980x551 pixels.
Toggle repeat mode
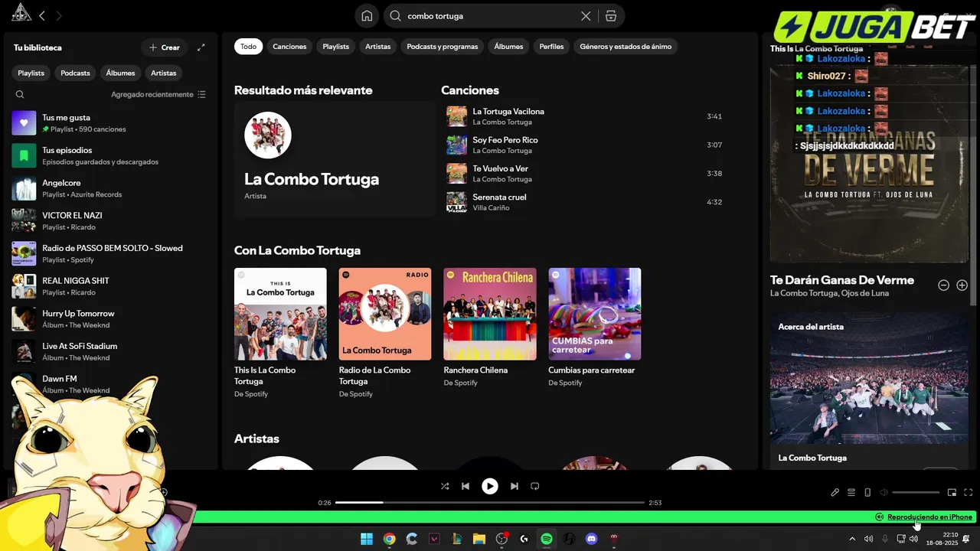click(x=535, y=486)
